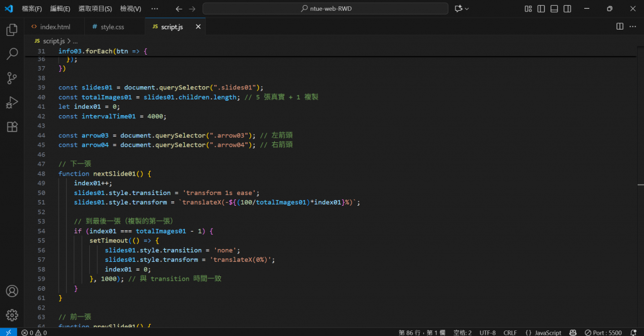This screenshot has width=644, height=336.
Task: Open the Manage gear menu
Action: (x=12, y=315)
